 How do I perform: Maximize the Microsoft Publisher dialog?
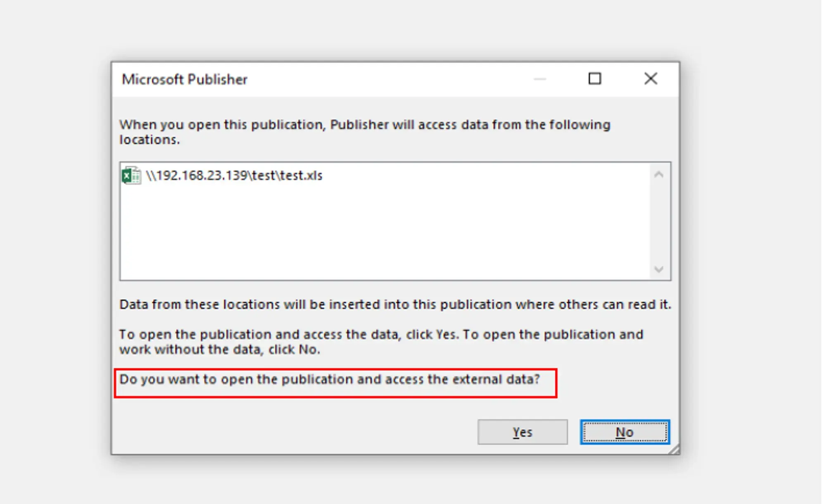coord(594,78)
